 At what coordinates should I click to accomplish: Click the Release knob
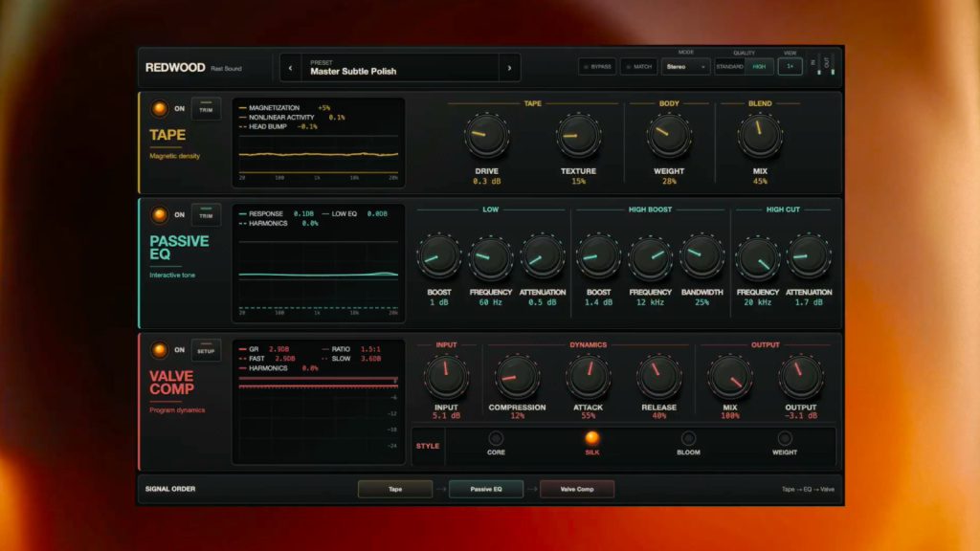pos(658,377)
